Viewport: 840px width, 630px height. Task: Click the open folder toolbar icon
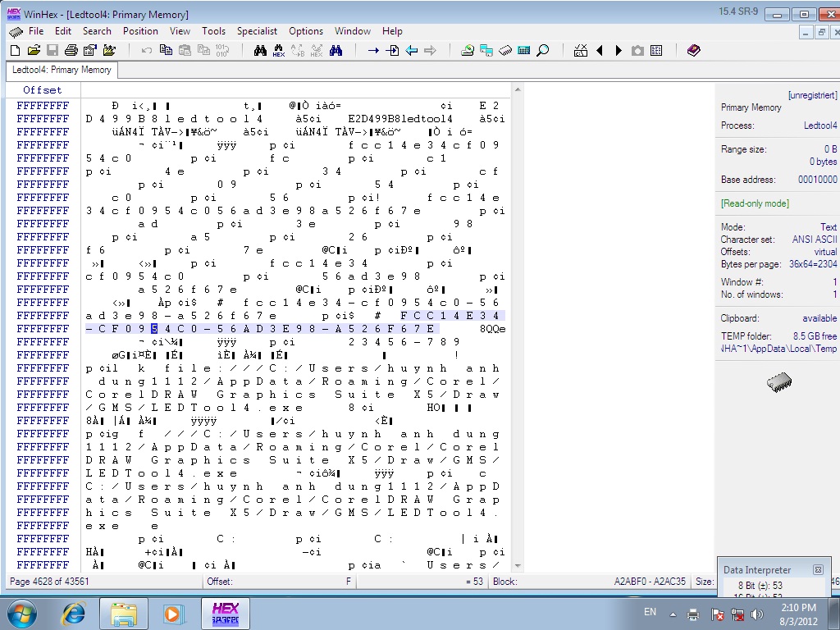[x=109, y=50]
